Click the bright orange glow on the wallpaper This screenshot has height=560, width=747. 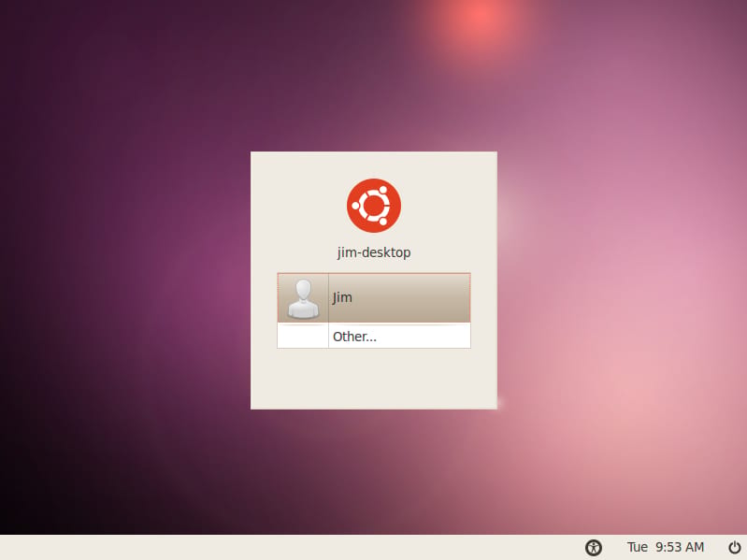(481, 19)
